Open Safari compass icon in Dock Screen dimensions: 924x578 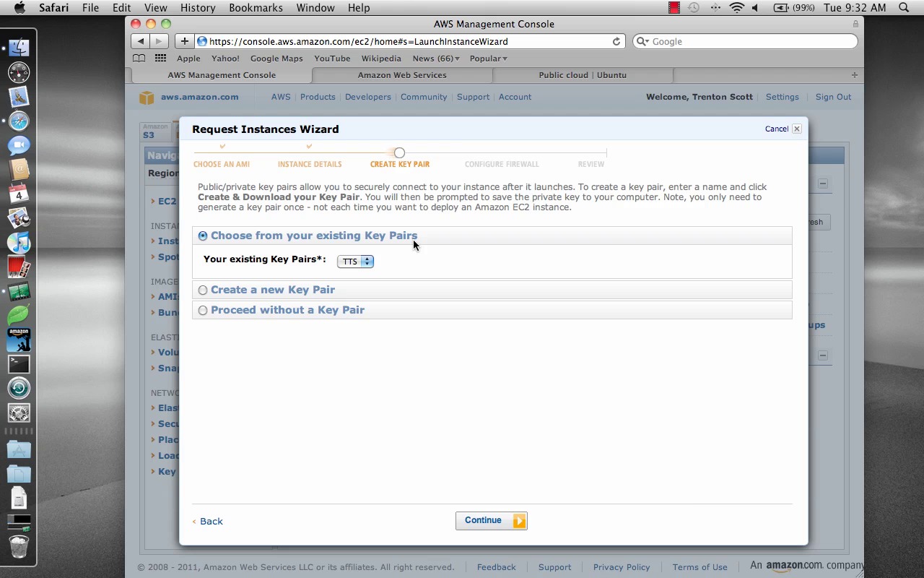tap(19, 121)
